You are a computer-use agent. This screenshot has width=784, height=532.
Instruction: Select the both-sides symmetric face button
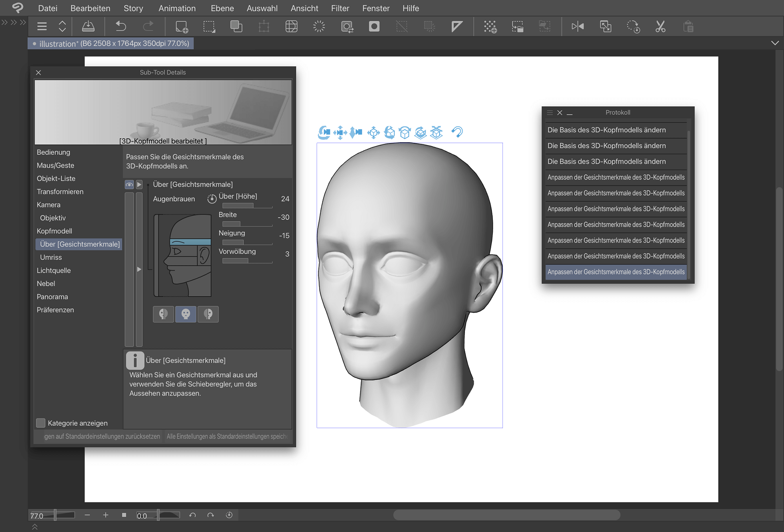point(186,314)
